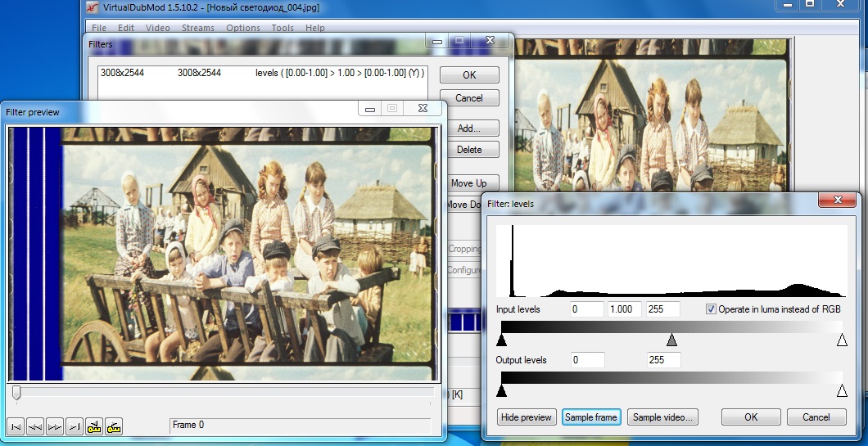Viewport: 868px width, 446px height.
Task: Click the next keyframe key icon
Action: [x=114, y=426]
